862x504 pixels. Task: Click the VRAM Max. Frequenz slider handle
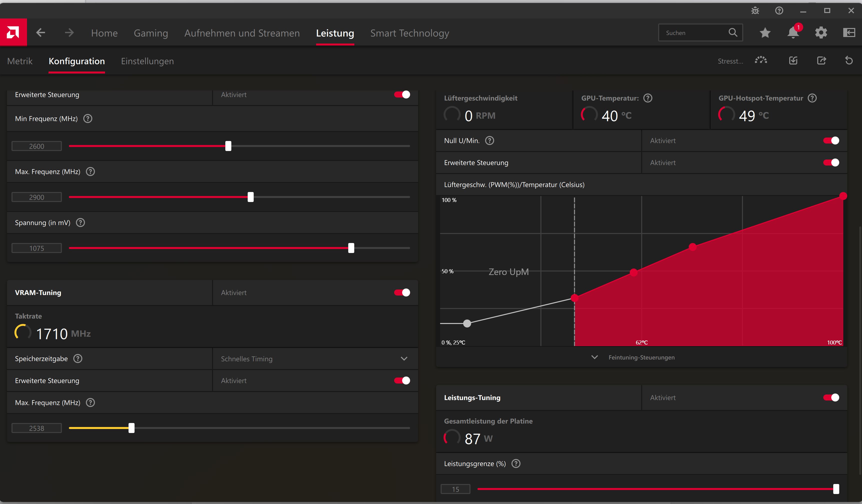point(131,428)
